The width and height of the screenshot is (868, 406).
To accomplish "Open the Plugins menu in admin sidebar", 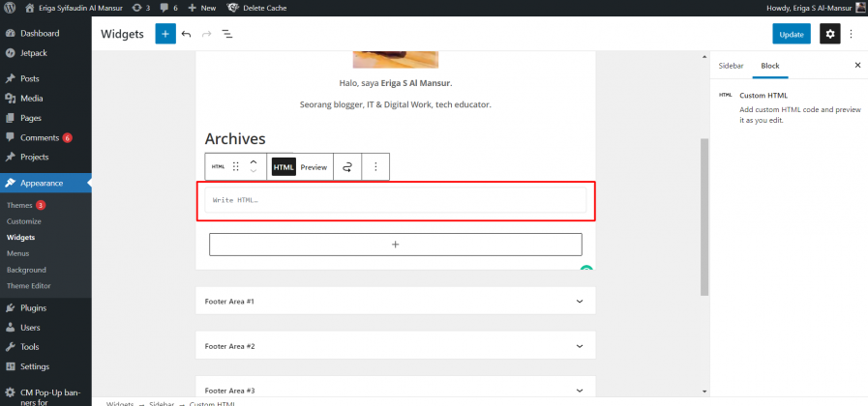I will tap(33, 308).
